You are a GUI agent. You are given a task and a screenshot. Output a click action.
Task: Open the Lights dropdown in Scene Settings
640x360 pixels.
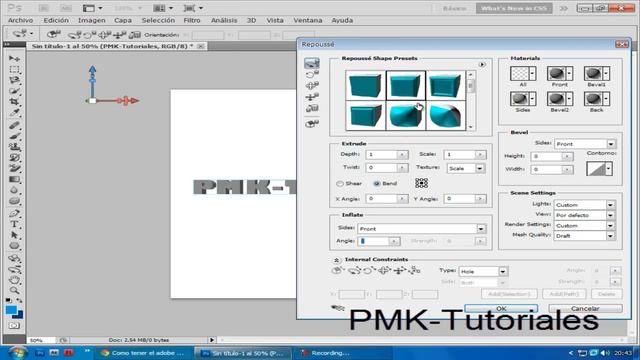[584, 204]
